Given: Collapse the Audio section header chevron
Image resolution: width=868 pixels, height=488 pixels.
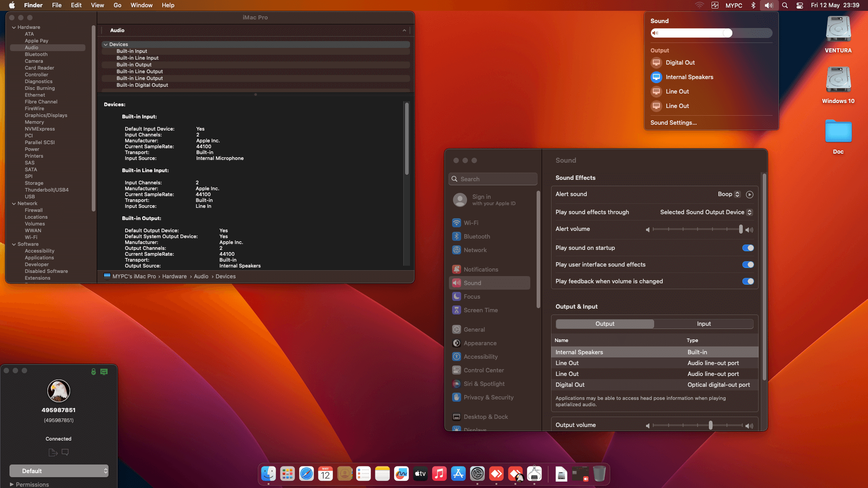Looking at the screenshot, I should click(404, 30).
